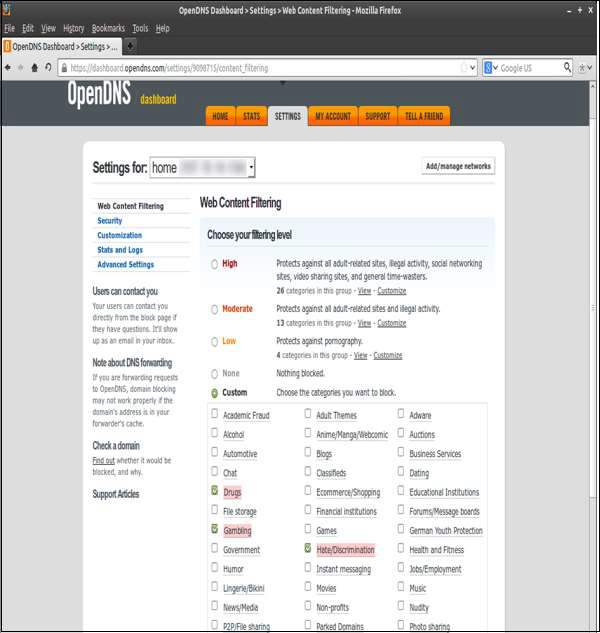
Task: Open the Security settings link
Action: pyautogui.click(x=109, y=220)
